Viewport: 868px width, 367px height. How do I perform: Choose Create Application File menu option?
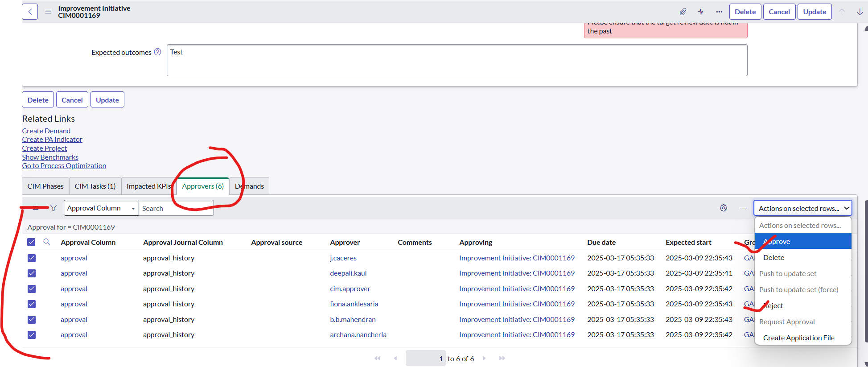click(803, 338)
